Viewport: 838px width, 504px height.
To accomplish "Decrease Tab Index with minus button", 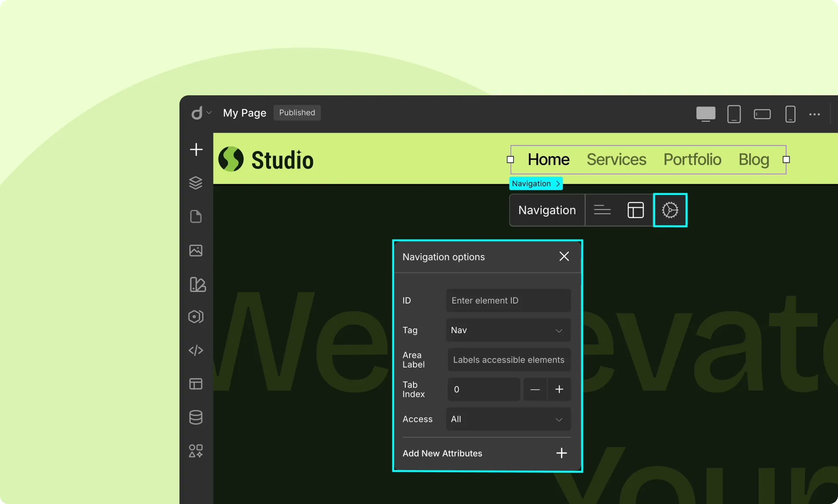I will [x=535, y=389].
